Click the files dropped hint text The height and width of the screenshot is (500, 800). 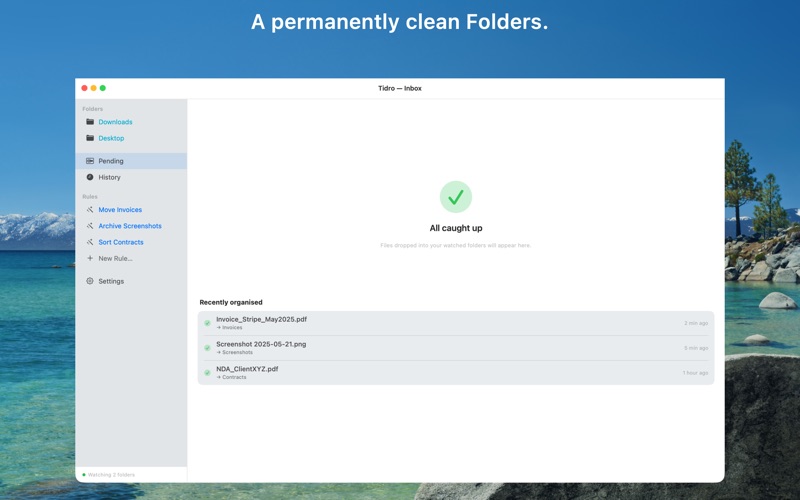pos(456,245)
